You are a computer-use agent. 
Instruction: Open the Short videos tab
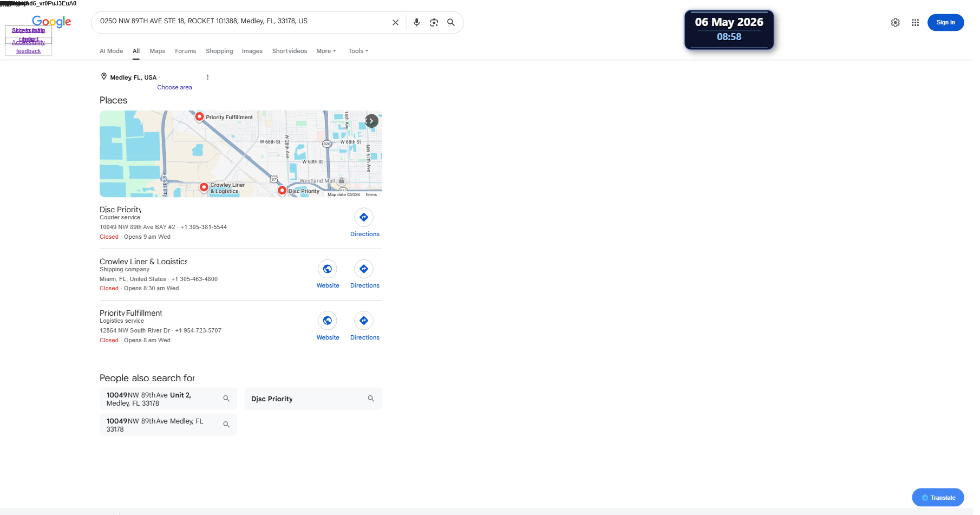coord(290,51)
